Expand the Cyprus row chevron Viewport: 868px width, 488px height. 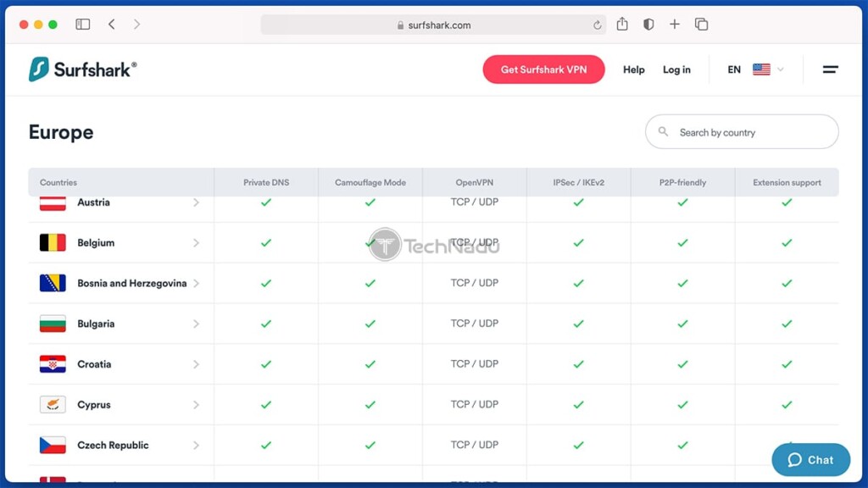coord(196,404)
